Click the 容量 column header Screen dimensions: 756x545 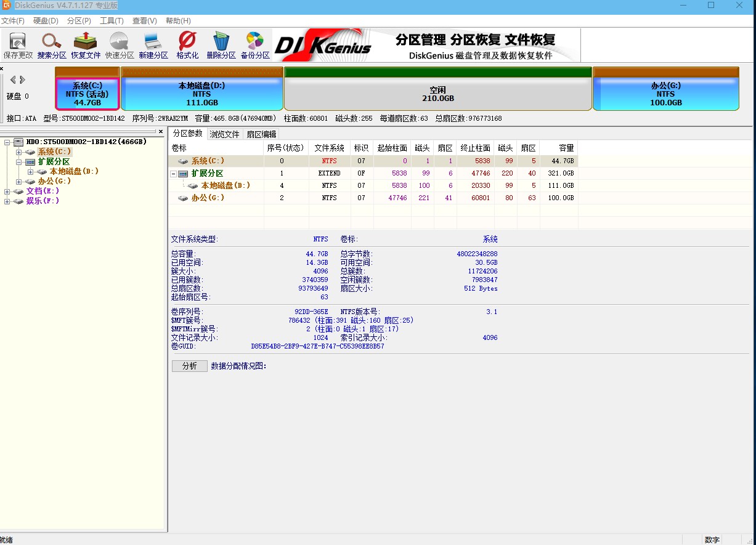coord(559,148)
